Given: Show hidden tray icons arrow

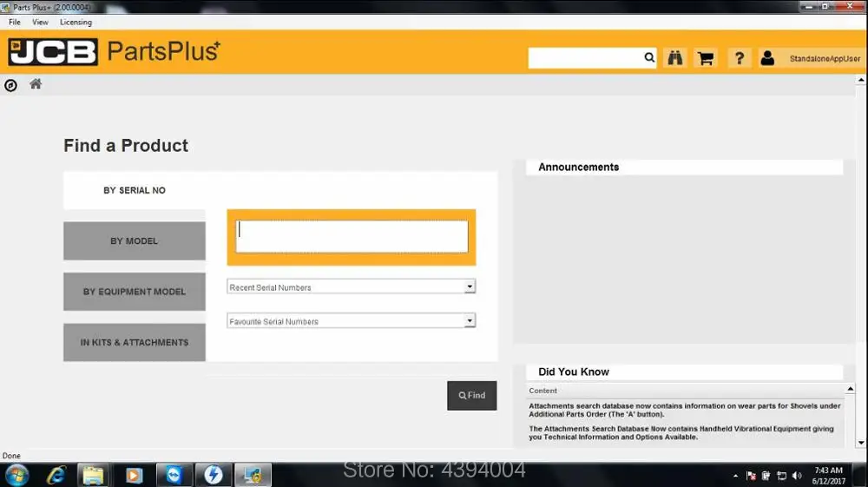Looking at the screenshot, I should (x=735, y=476).
